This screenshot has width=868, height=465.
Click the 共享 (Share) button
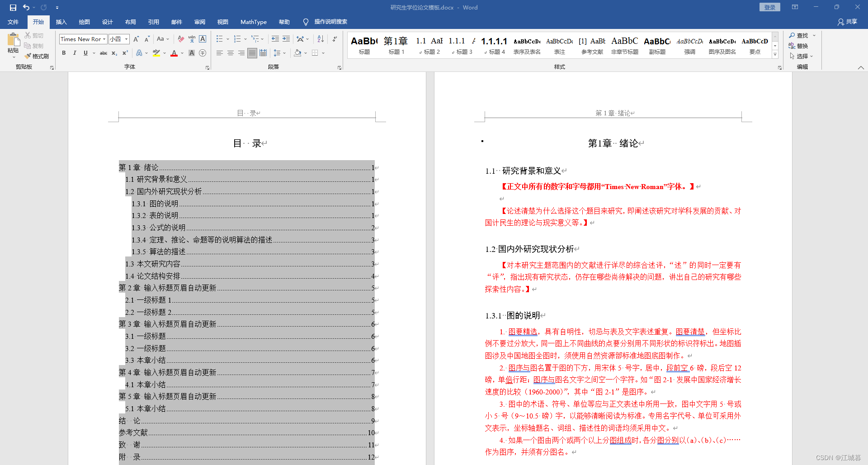(x=847, y=22)
